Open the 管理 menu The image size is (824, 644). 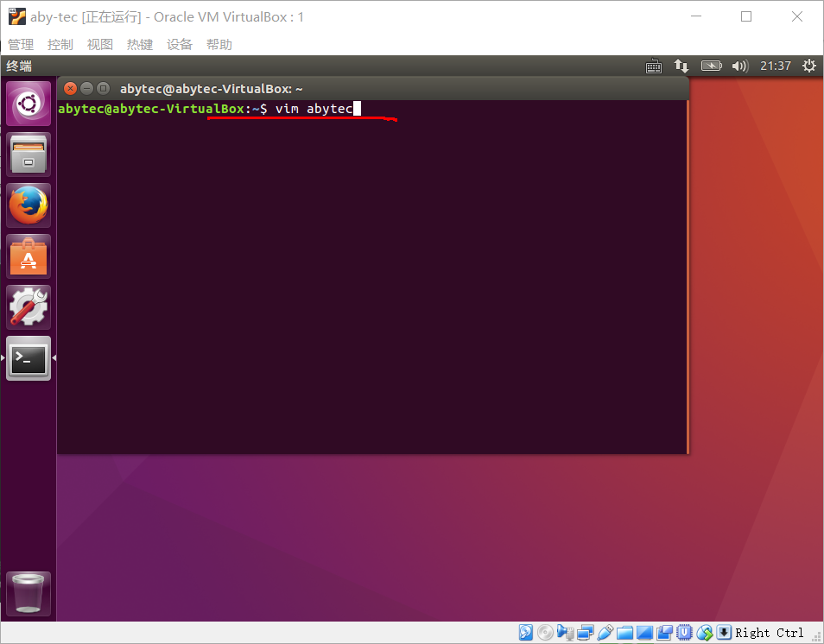[x=21, y=45]
